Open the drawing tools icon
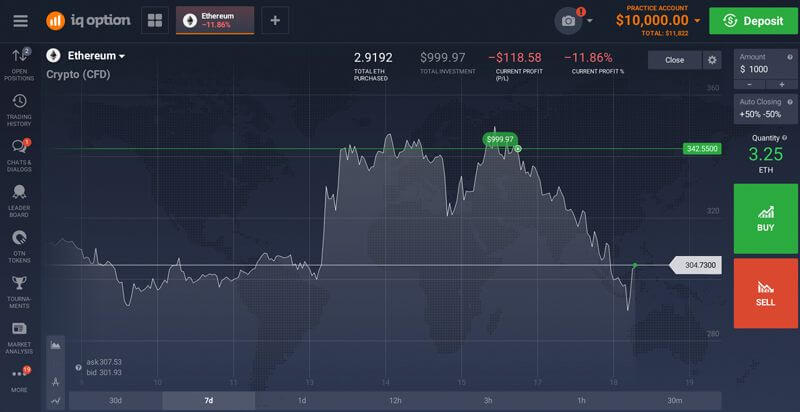Viewport: 800px width, 412px height. pyautogui.click(x=56, y=381)
